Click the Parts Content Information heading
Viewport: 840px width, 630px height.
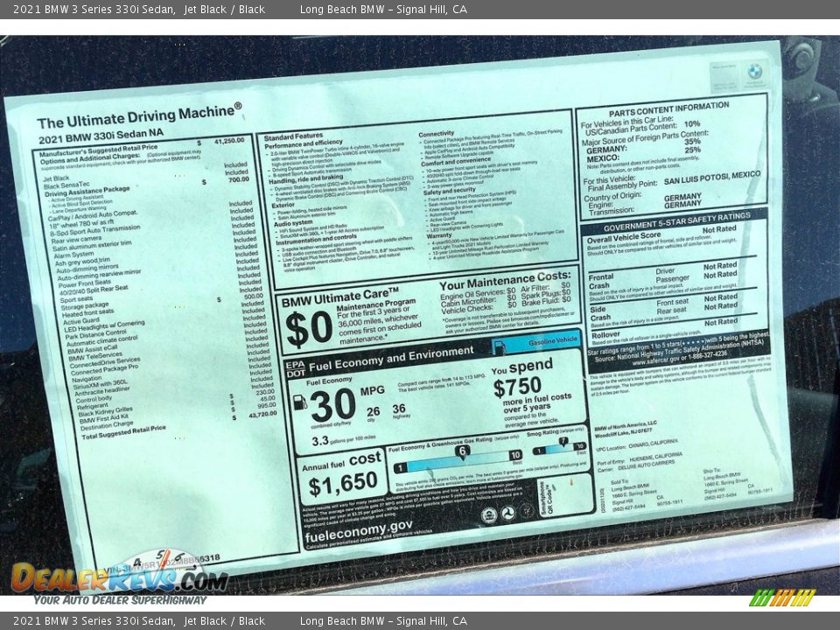click(x=669, y=108)
